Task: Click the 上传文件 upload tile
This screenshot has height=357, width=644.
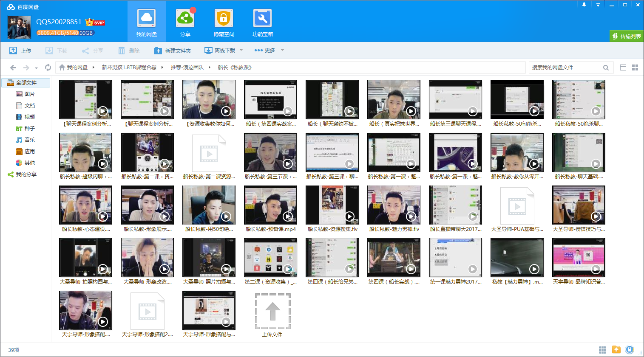Action: [x=272, y=315]
